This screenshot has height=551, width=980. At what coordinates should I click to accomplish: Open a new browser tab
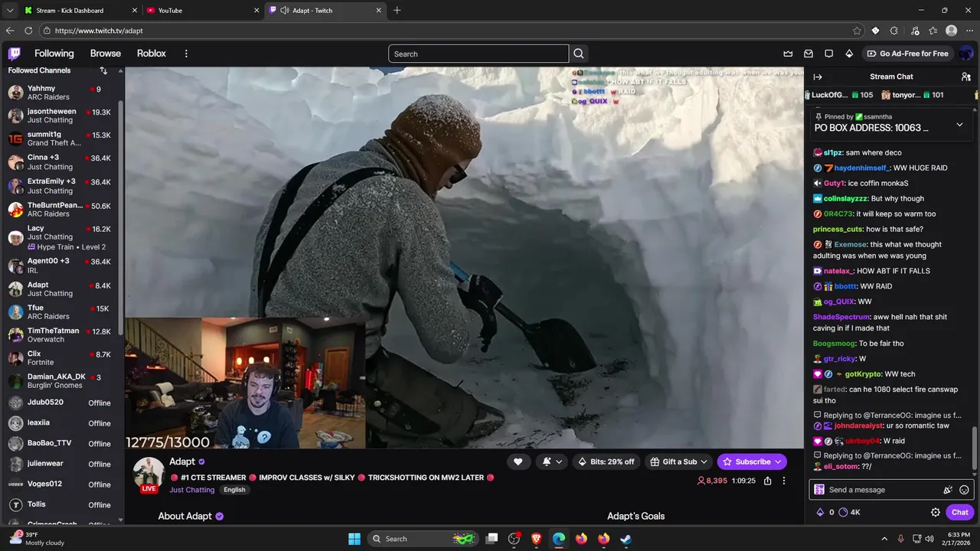(x=397, y=11)
